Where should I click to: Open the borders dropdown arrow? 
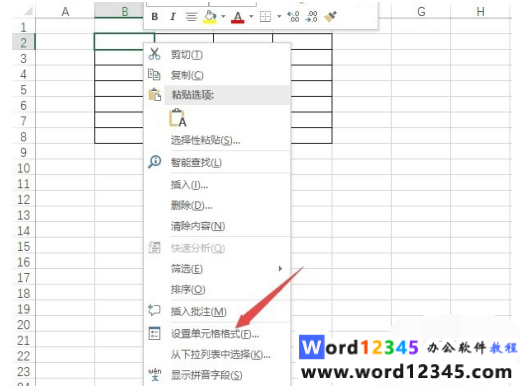(x=279, y=16)
